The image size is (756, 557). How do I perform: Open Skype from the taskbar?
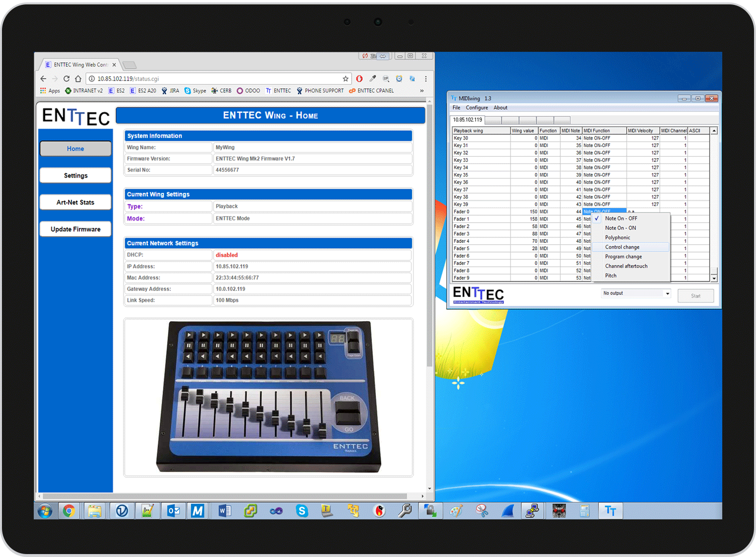coord(302,511)
